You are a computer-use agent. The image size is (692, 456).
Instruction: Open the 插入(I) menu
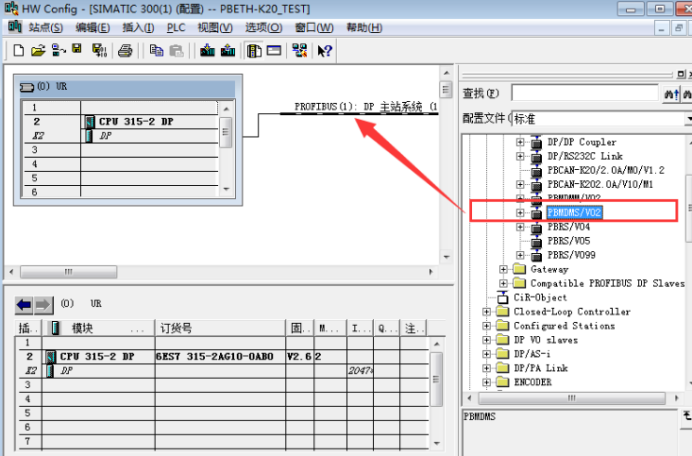tap(138, 28)
